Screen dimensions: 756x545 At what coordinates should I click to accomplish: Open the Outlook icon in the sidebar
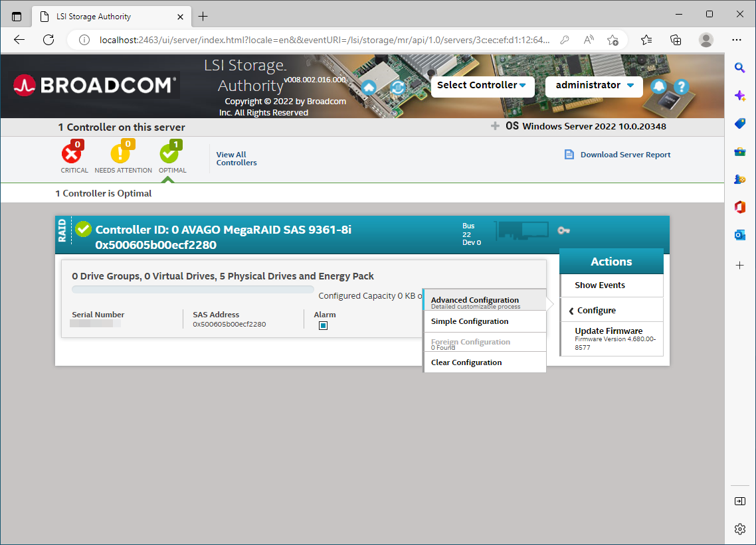(739, 235)
